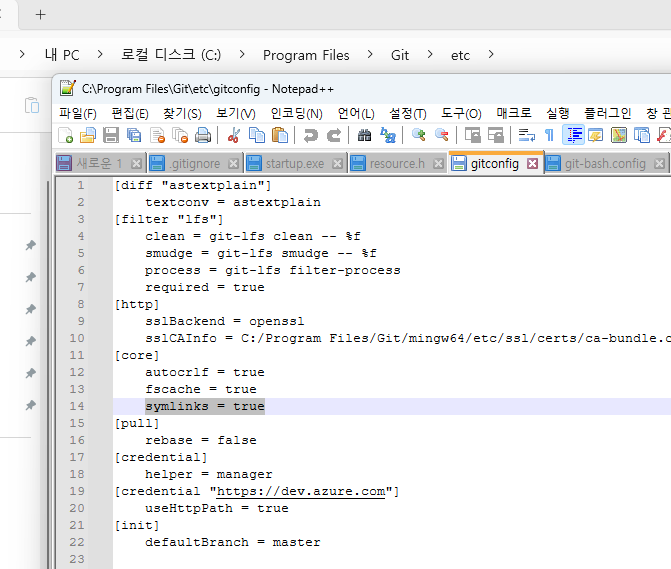Switch to the git-bash.config tab

(605, 163)
